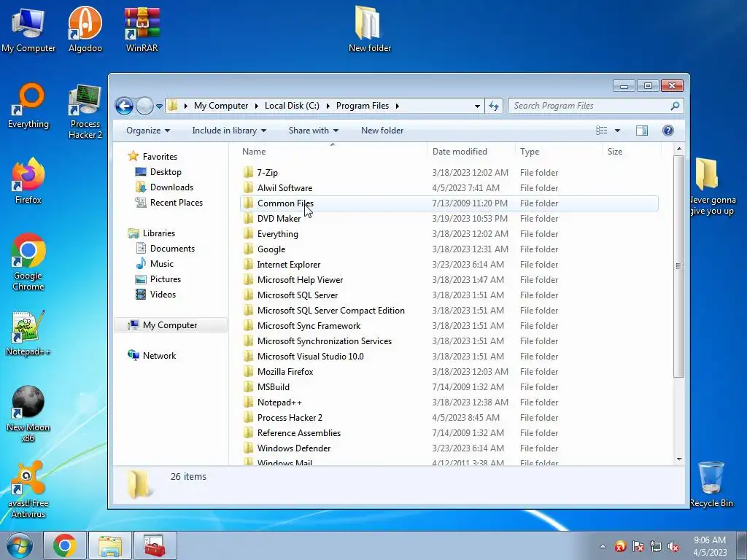
Task: Open Firefox from the desktop
Action: [x=28, y=181]
